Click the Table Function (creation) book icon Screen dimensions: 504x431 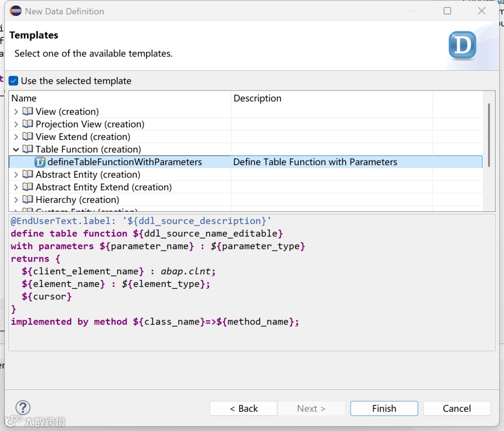click(x=28, y=149)
